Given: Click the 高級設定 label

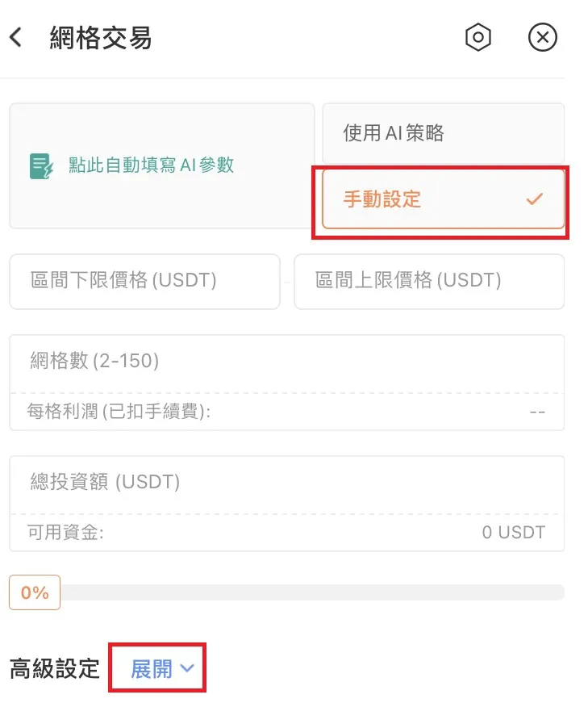Looking at the screenshot, I should click(53, 668).
